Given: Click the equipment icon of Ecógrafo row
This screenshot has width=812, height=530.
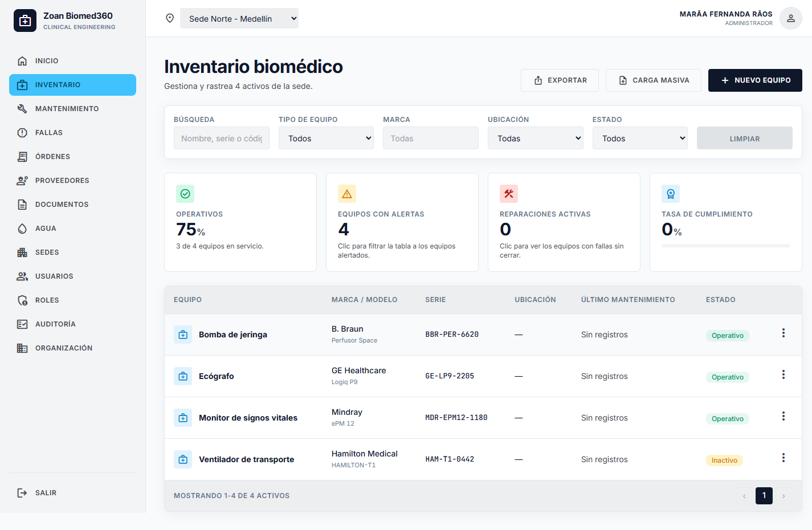Looking at the screenshot, I should click(183, 376).
